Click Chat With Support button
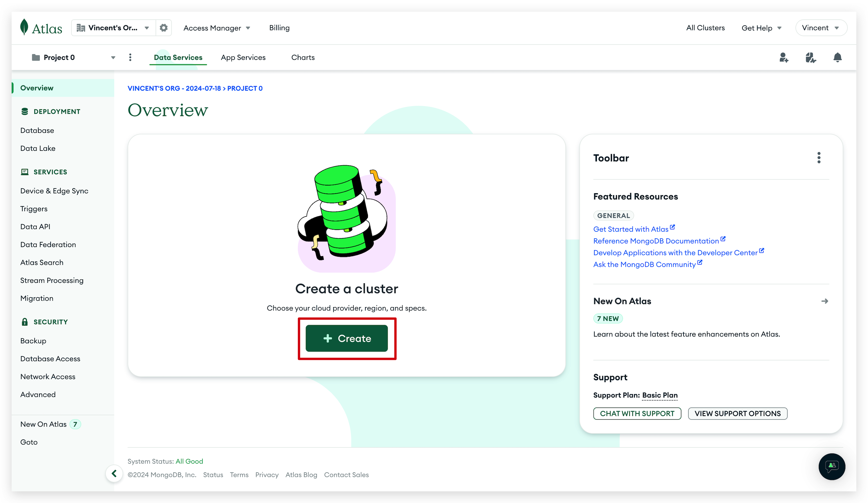This screenshot has width=868, height=503. pos(637,413)
